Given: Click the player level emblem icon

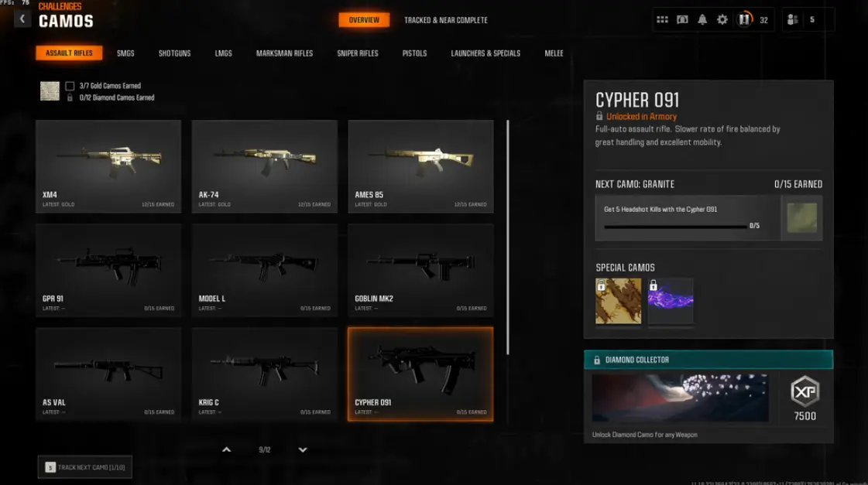Looking at the screenshot, I should 745,19.
